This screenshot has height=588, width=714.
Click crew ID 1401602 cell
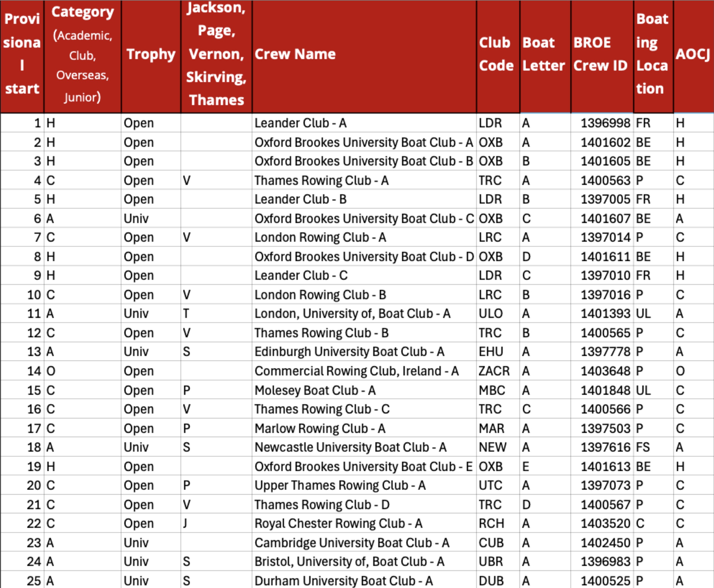605,142
